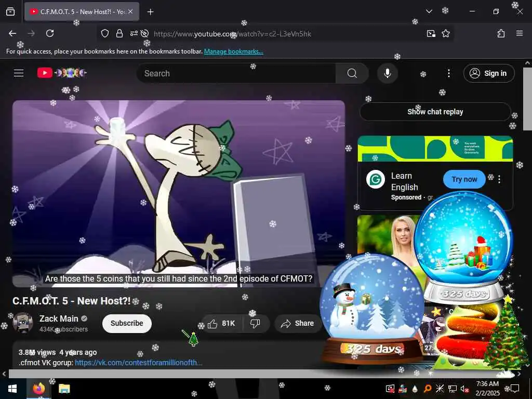Reload the current YouTube page
The width and height of the screenshot is (532, 399).
point(50,33)
